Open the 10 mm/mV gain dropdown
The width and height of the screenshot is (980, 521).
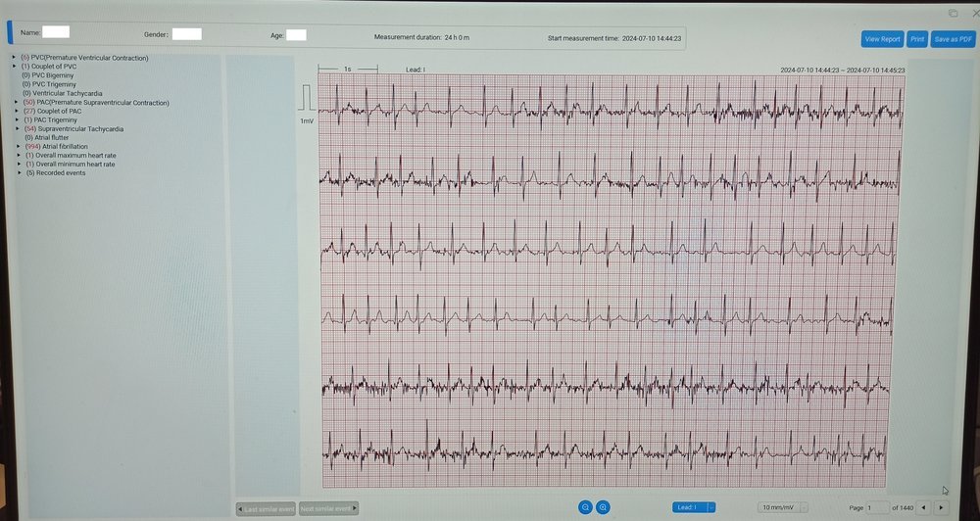point(782,507)
